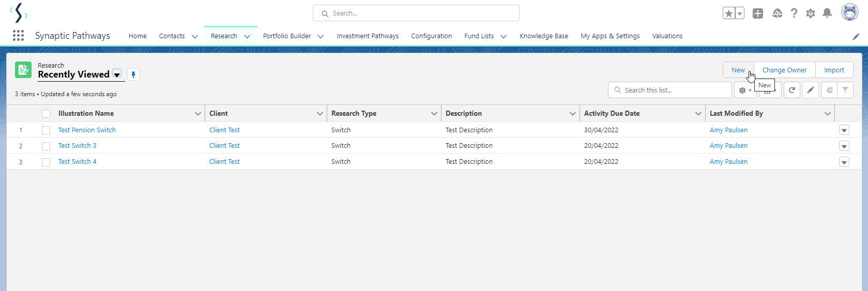The image size is (868, 291).
Task: Open Research Type column menu chevron
Action: click(x=434, y=114)
